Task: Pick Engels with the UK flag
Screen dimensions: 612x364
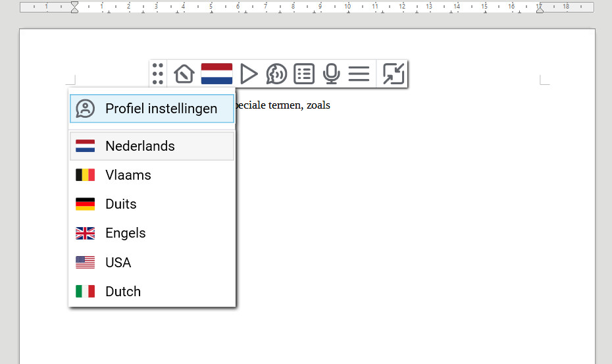Action: pyautogui.click(x=152, y=233)
